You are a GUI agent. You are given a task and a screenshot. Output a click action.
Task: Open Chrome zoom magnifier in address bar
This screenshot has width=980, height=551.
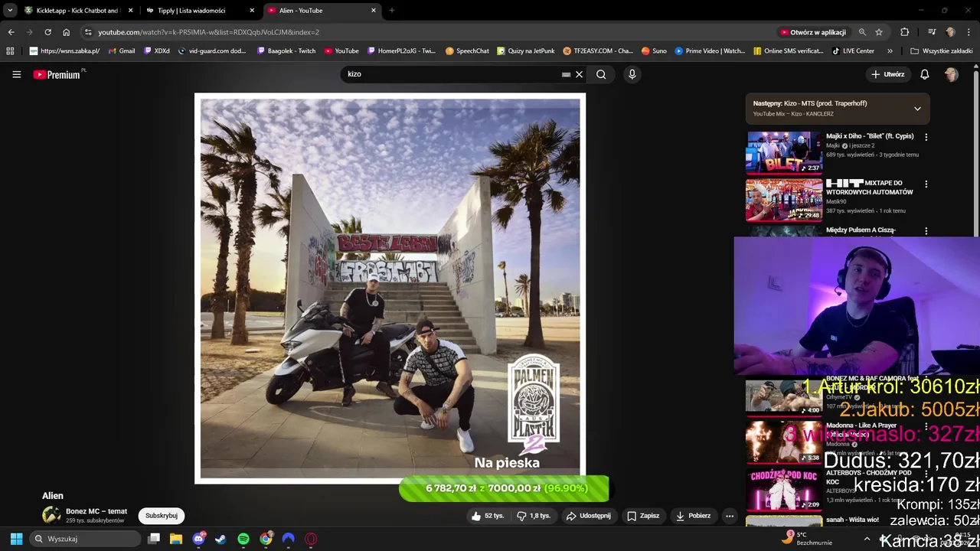click(x=862, y=32)
